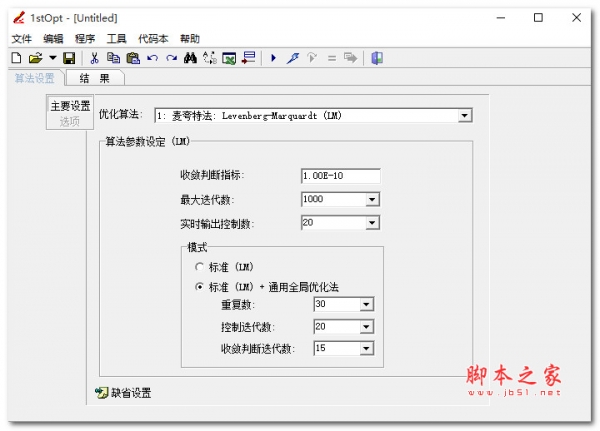Image resolution: width=600 pixels, height=431 pixels.
Task: Click the 收敛判断指标 input field
Action: [341, 176]
